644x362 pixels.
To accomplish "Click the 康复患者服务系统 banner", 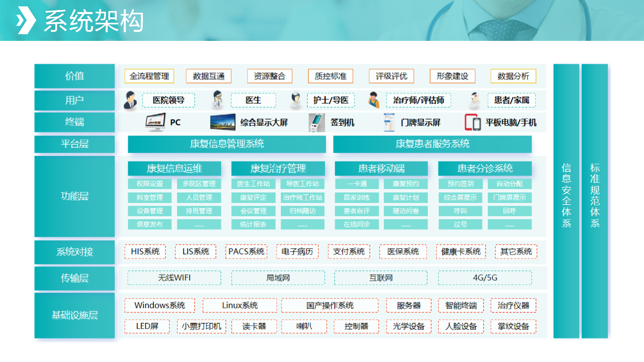I will [x=432, y=144].
